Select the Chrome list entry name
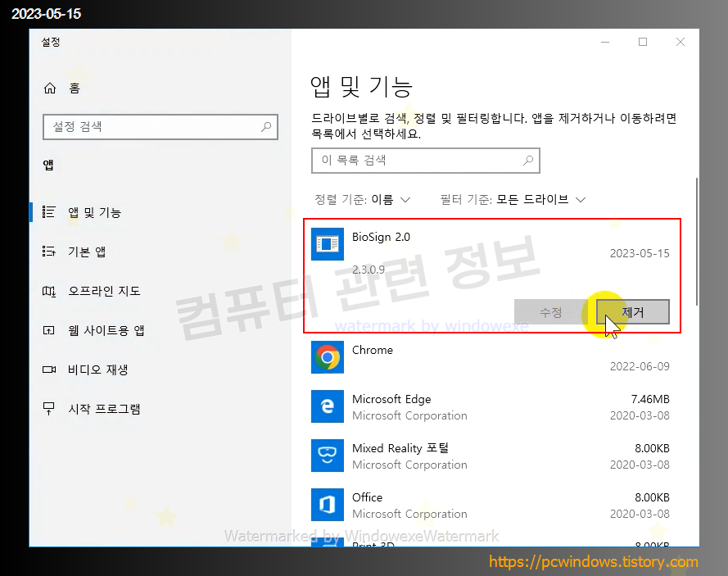Image resolution: width=728 pixels, height=576 pixels. click(373, 350)
